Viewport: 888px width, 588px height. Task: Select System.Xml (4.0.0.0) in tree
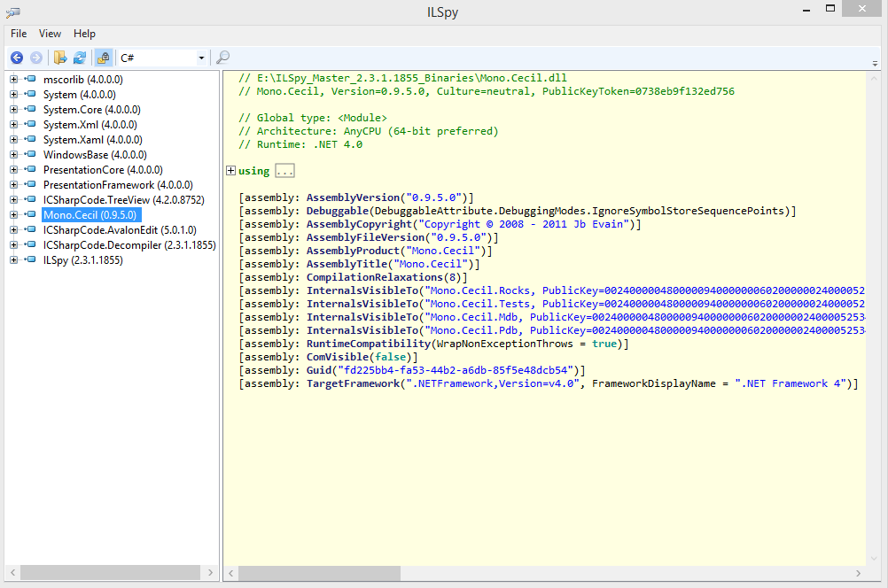pos(90,125)
